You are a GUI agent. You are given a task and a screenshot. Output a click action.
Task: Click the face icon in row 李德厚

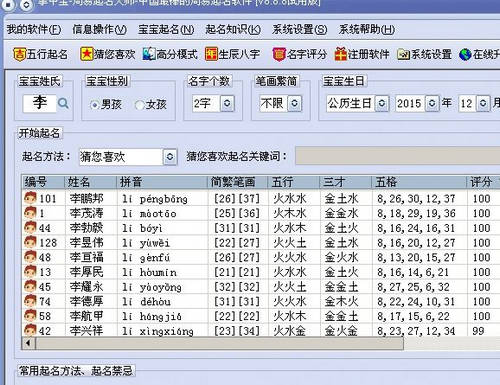click(30, 300)
